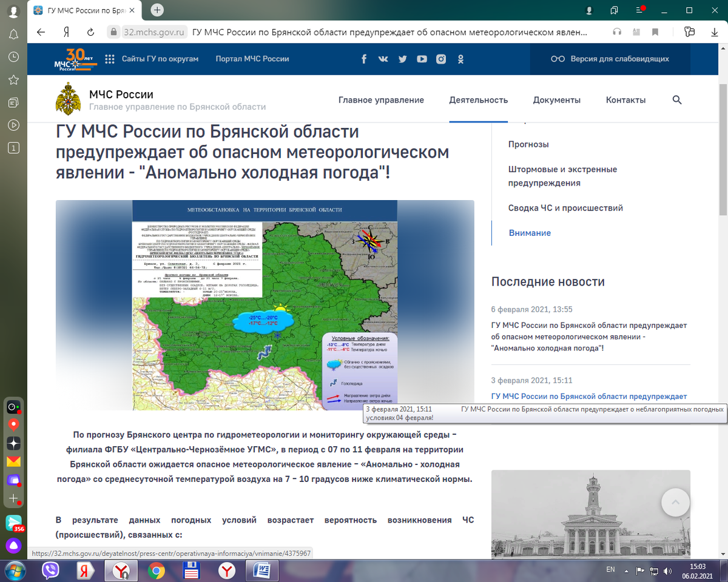
Task: Open Facebook icon in site header
Action: (x=364, y=59)
